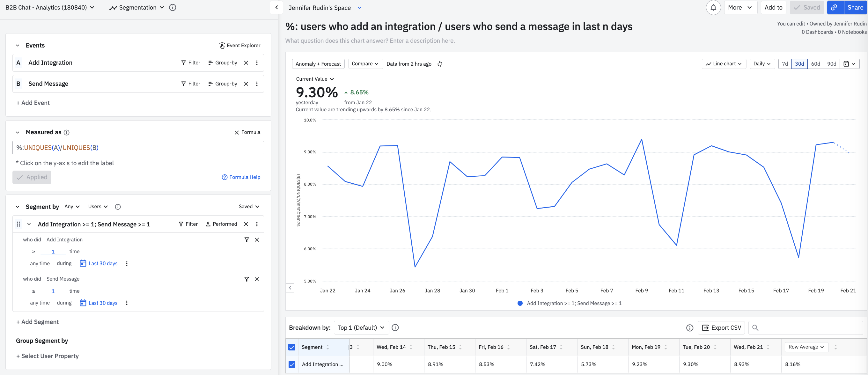Click the notification bell icon
868x375 pixels.
[713, 7]
